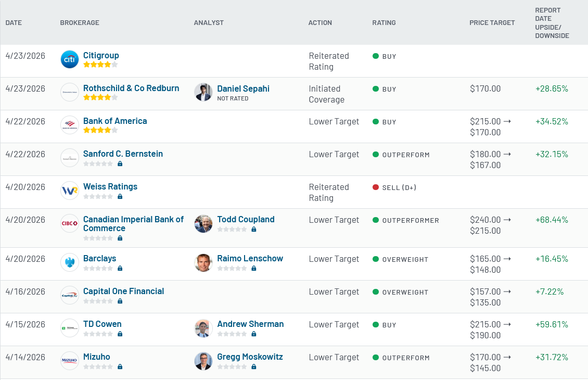The height and width of the screenshot is (380, 588).
Task: Click the lock icon under Andrew Sherman
Action: pyautogui.click(x=254, y=334)
